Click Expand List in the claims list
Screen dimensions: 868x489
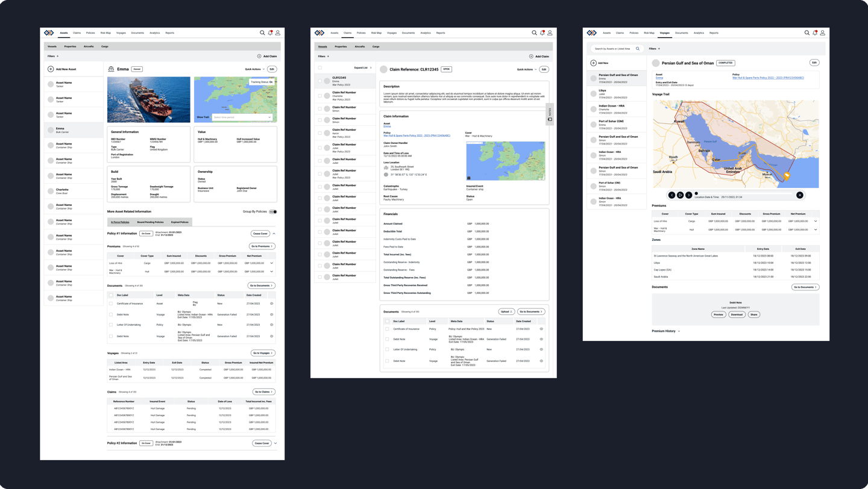363,68
